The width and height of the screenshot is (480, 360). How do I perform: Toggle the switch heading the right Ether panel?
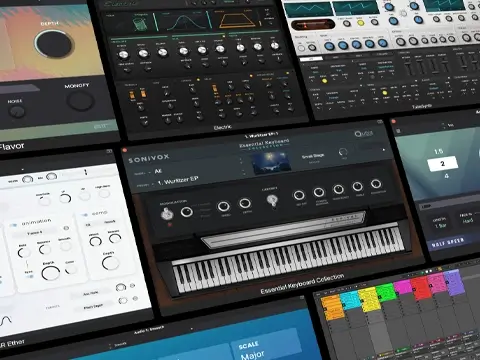(x=85, y=215)
